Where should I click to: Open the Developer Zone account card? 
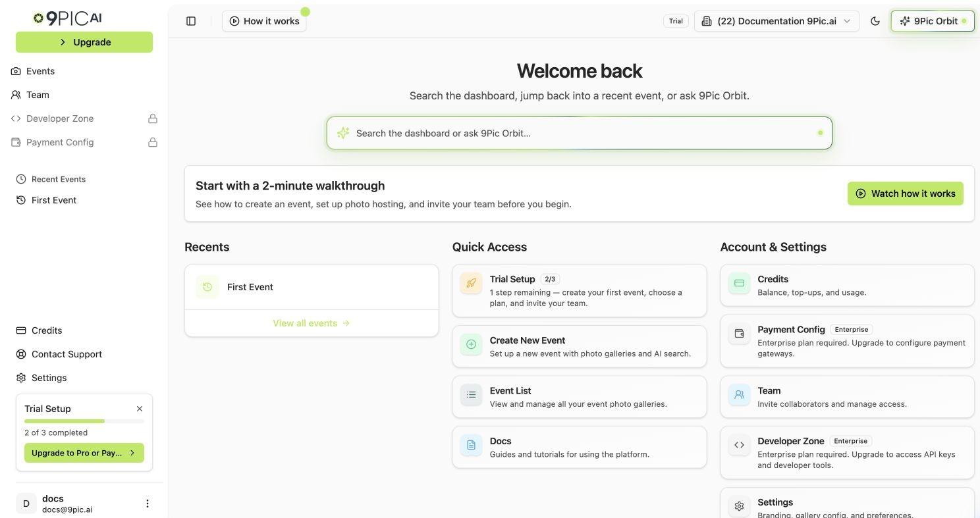pyautogui.click(x=847, y=452)
